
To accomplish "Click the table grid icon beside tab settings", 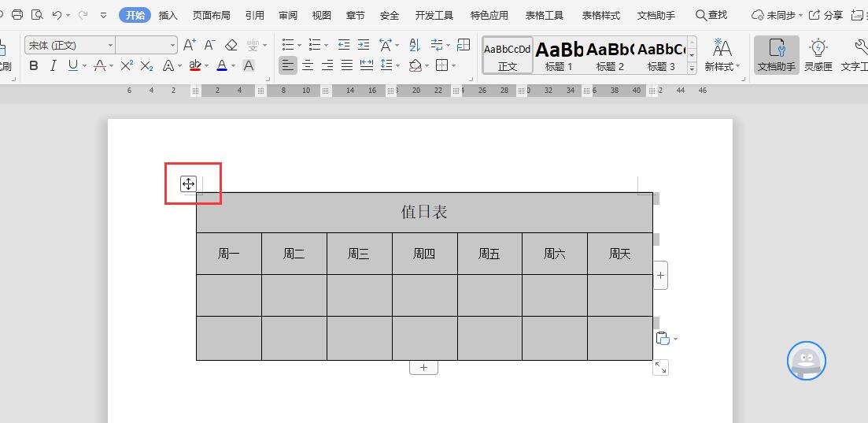I will tap(464, 44).
